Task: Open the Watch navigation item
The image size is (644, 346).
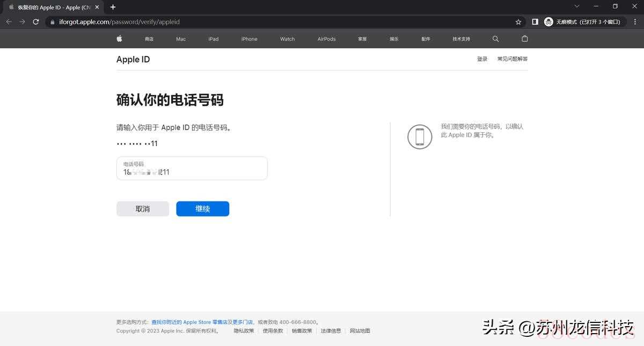Action: [x=288, y=39]
